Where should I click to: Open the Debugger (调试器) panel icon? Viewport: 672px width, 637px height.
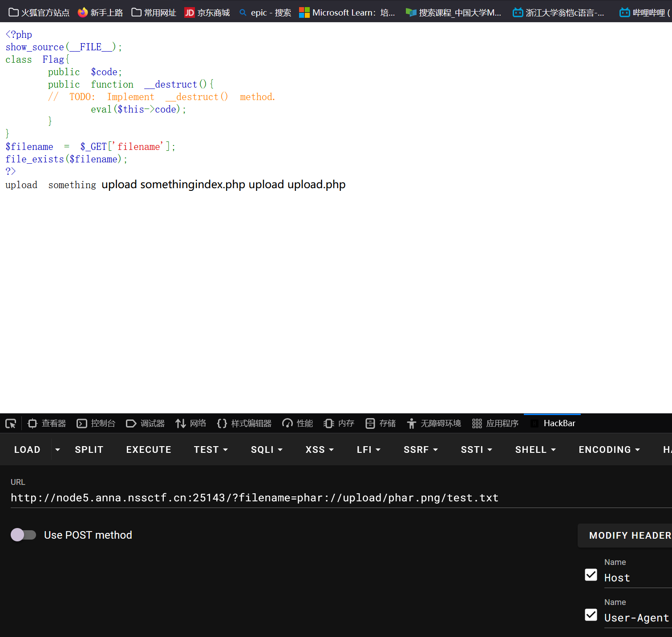point(131,423)
